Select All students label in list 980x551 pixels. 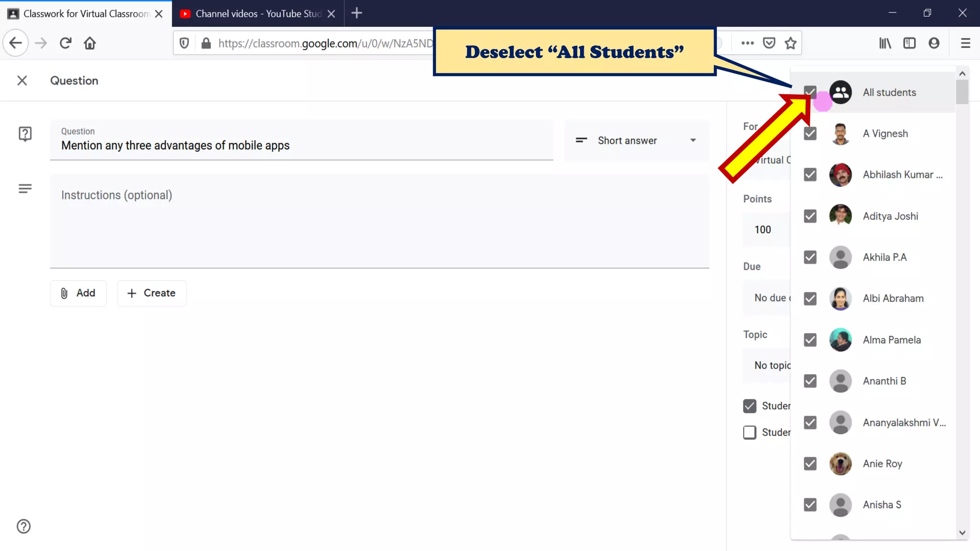pyautogui.click(x=889, y=92)
